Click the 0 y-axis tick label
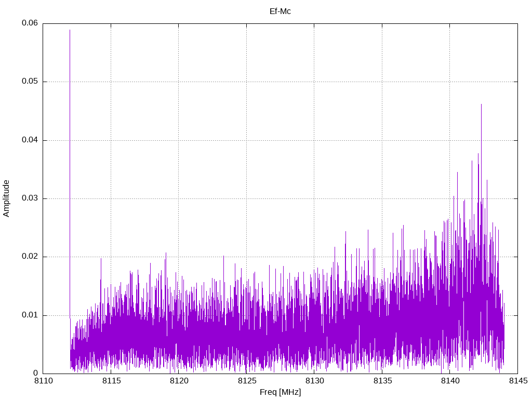Viewport: 532px width, 399px height. 36,373
